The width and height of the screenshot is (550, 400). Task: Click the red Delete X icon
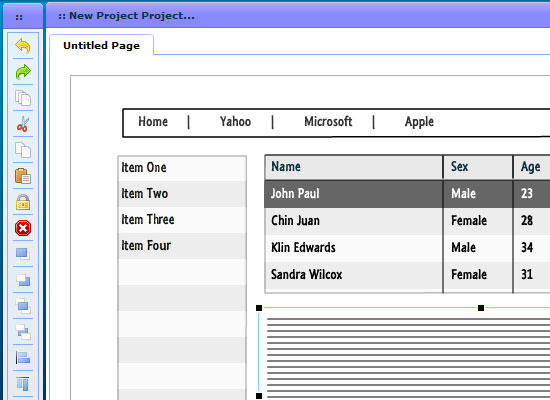[23, 228]
